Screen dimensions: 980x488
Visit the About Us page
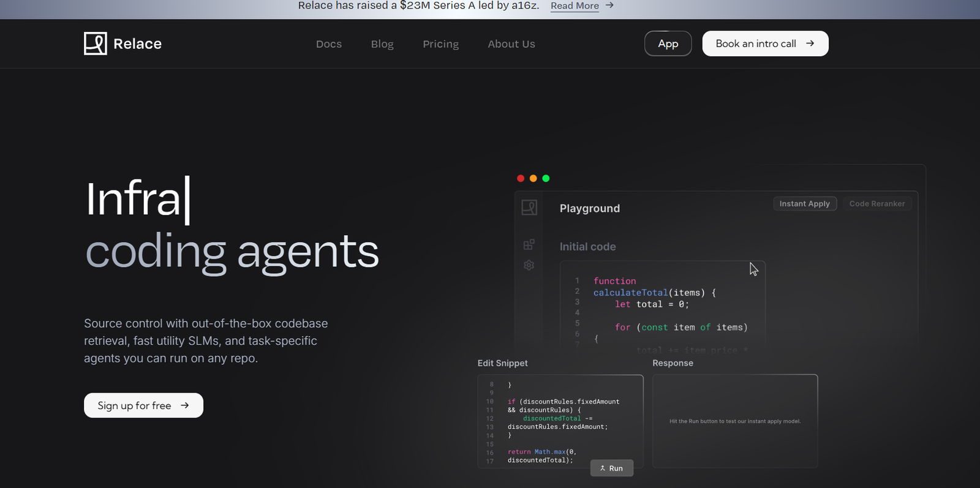click(511, 44)
